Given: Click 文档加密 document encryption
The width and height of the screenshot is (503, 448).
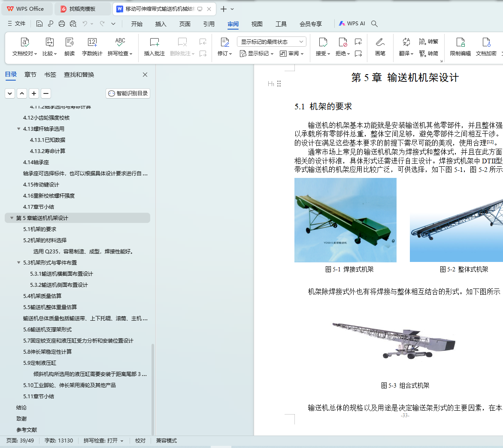Looking at the screenshot, I should tap(486, 47).
